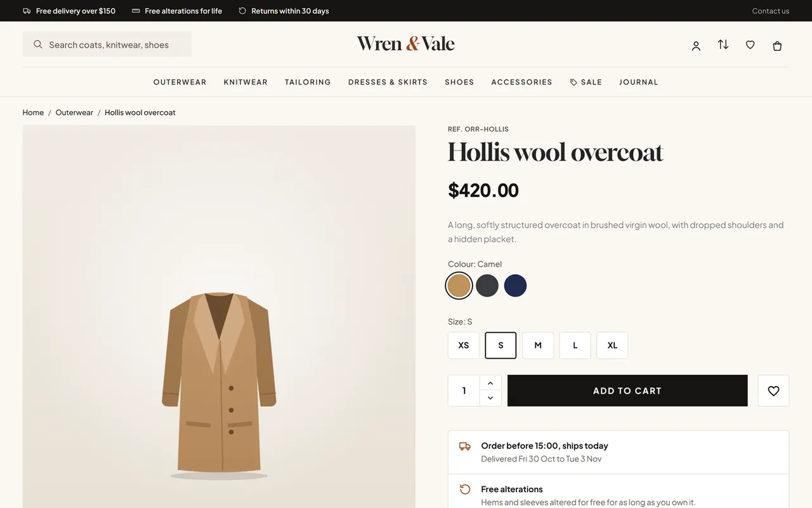Screen dimensions: 812x508
Task: Select size M
Action: [x=538, y=345]
